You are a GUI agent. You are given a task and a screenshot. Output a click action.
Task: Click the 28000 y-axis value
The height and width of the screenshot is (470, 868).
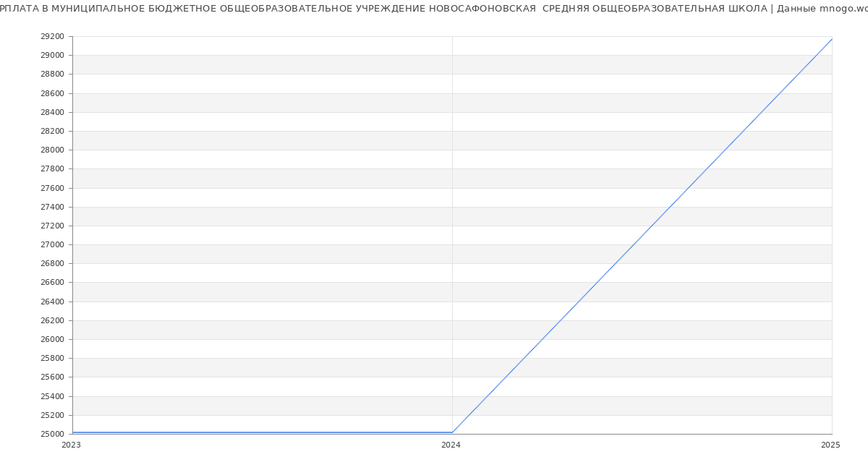(x=52, y=150)
